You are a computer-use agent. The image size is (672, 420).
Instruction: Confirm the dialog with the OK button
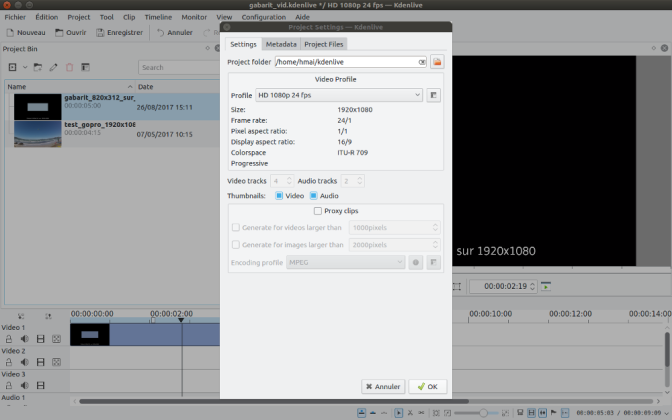(x=428, y=387)
